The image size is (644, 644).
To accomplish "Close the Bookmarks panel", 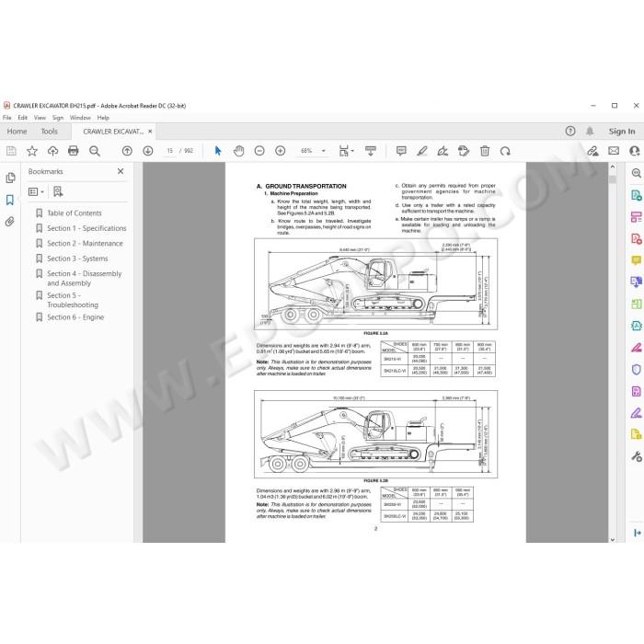I will coord(121,171).
